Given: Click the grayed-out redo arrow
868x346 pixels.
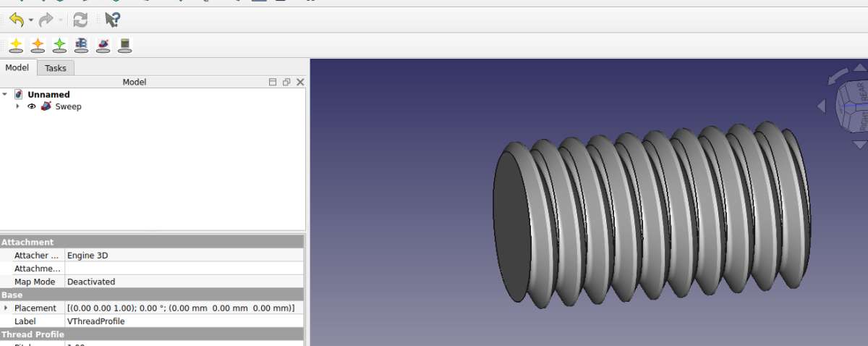Looking at the screenshot, I should [x=46, y=20].
